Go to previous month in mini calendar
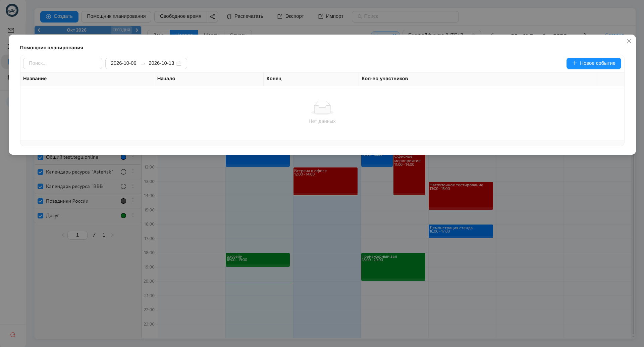This screenshot has height=347, width=644. [x=39, y=30]
